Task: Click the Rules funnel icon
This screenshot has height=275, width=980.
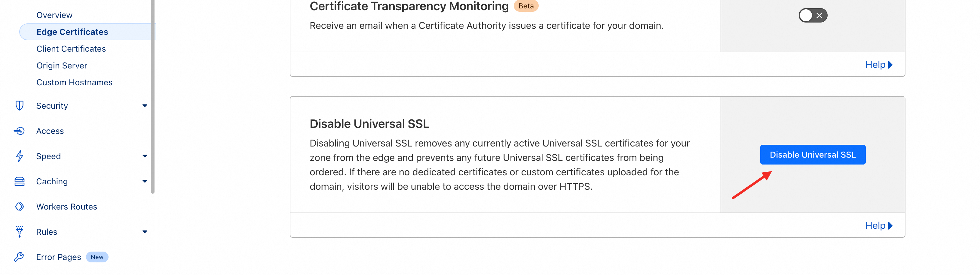Action: pos(20,232)
